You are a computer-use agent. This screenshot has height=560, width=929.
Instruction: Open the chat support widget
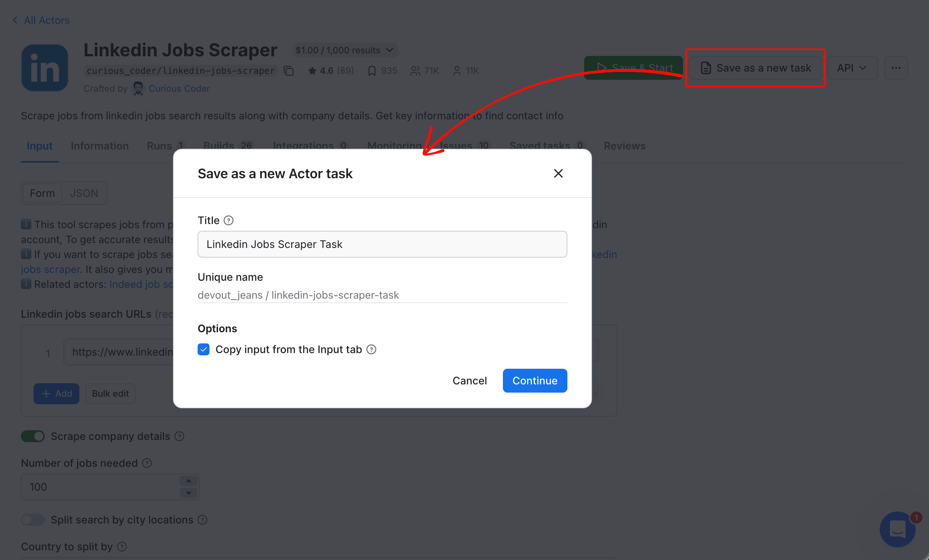[x=898, y=529]
